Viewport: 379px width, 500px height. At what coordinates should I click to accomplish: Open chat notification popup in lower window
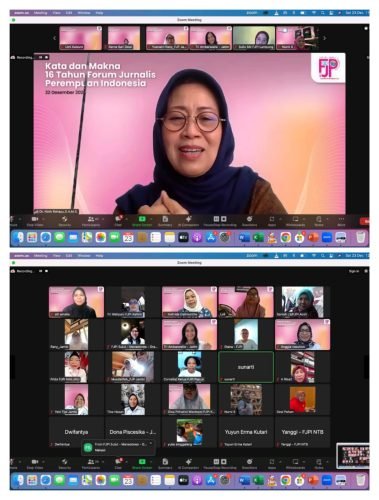point(118,447)
